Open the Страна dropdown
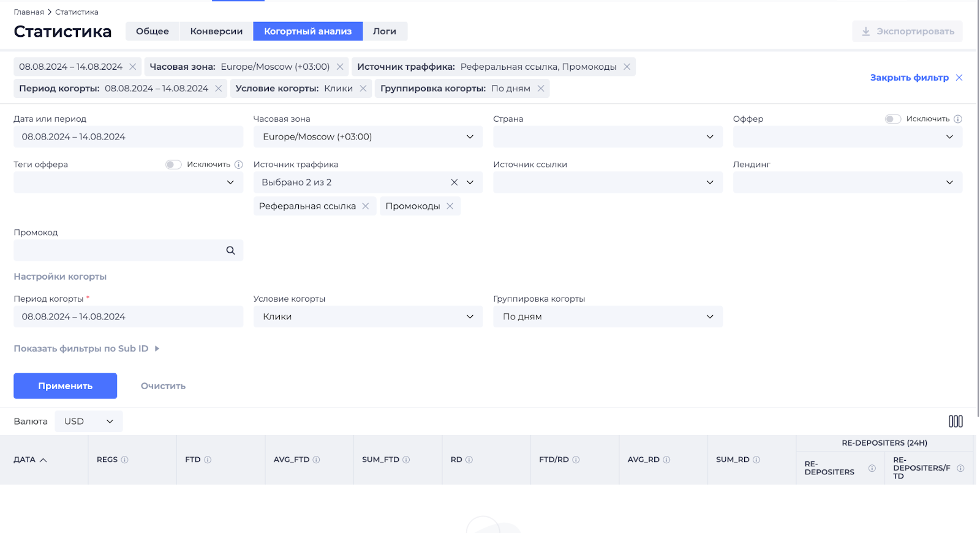980x533 pixels. pos(608,136)
